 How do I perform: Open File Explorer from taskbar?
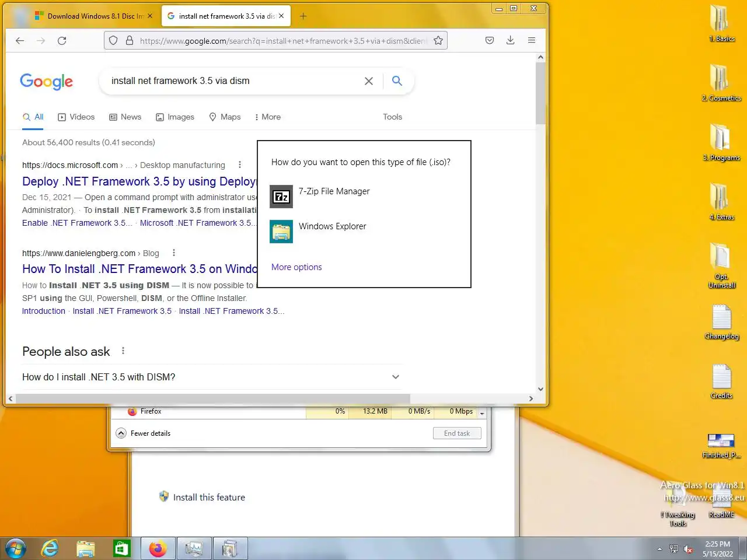coord(86,549)
